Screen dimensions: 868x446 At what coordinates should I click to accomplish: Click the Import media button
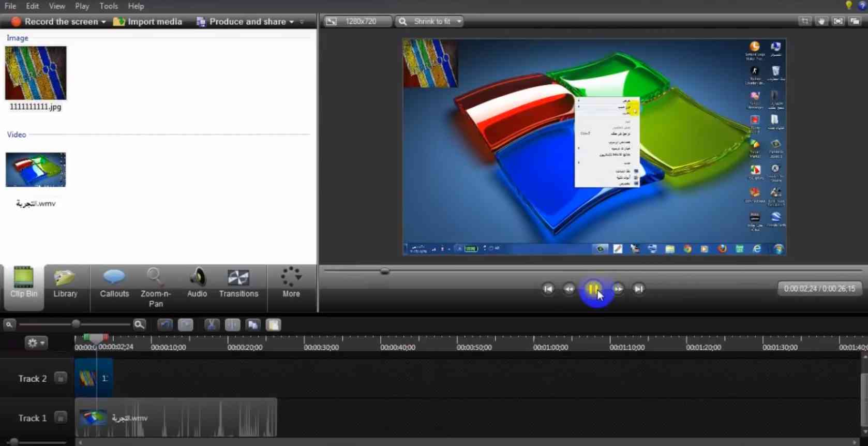pos(147,22)
